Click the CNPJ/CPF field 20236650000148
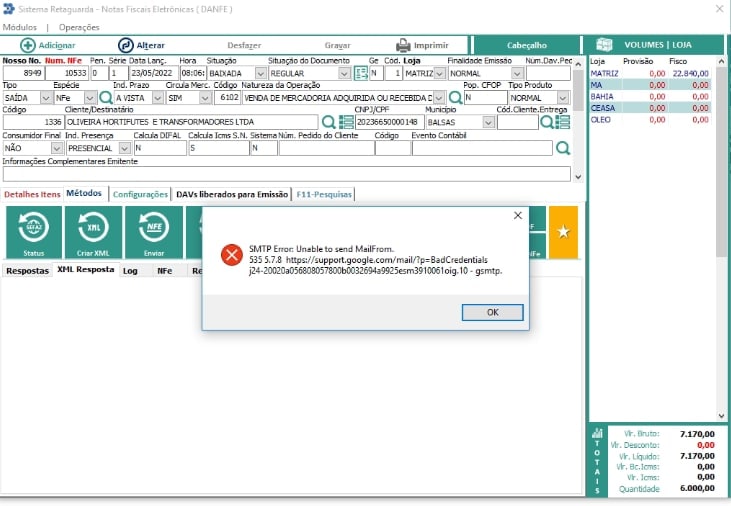The width and height of the screenshot is (731, 506). pos(390,122)
